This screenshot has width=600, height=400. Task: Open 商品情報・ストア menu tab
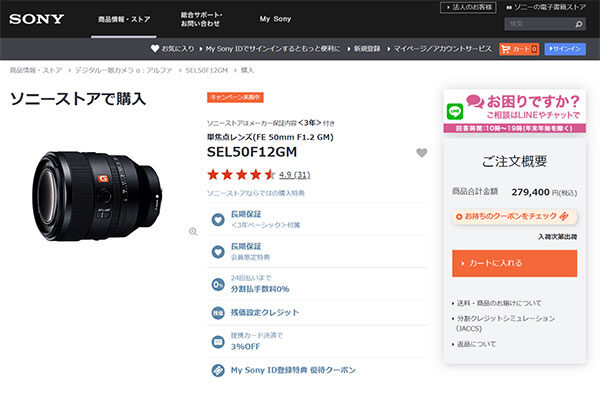pos(124,19)
